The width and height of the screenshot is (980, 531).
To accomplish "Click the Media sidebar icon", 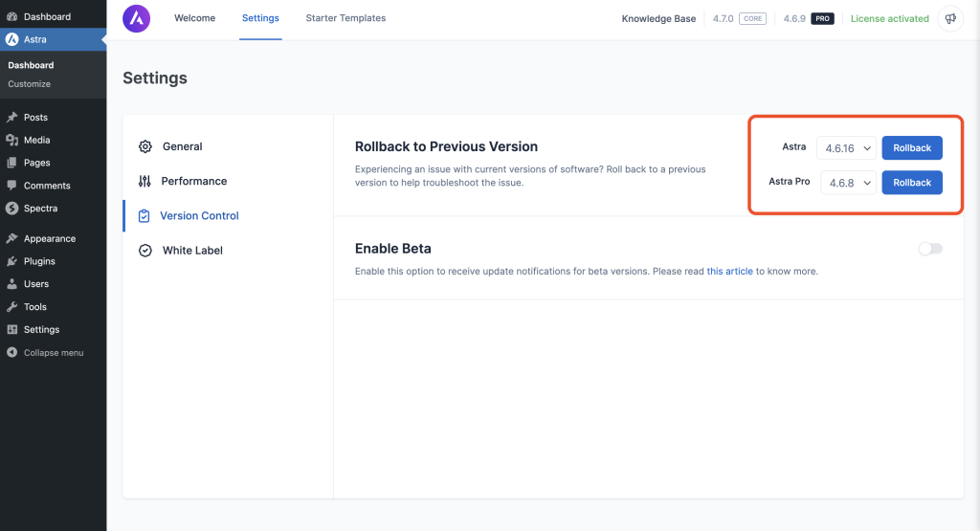I will click(x=11, y=140).
